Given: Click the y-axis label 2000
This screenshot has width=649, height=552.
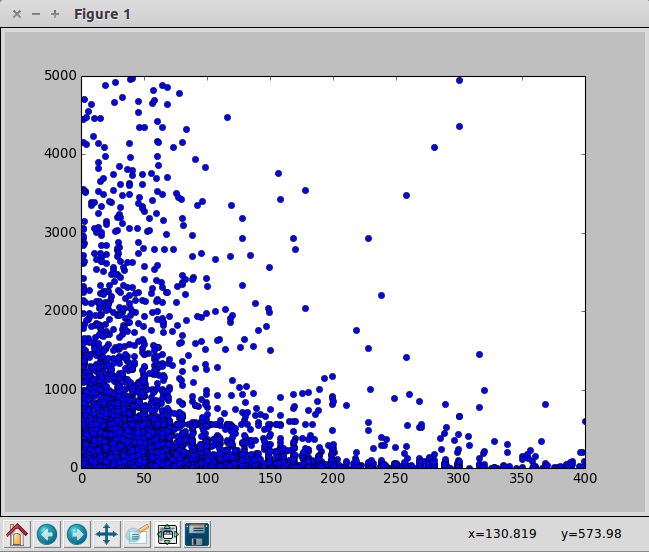Looking at the screenshot, I should (x=60, y=311).
